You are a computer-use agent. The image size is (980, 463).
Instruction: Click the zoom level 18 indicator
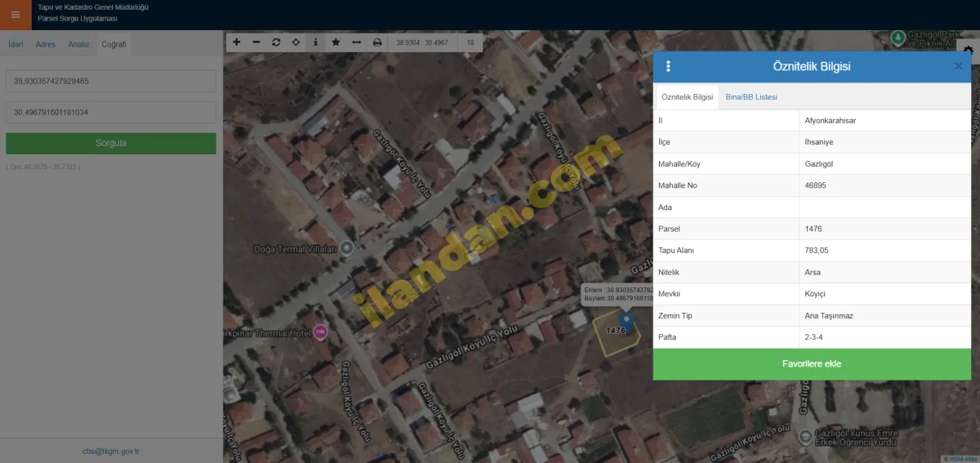coord(470,42)
